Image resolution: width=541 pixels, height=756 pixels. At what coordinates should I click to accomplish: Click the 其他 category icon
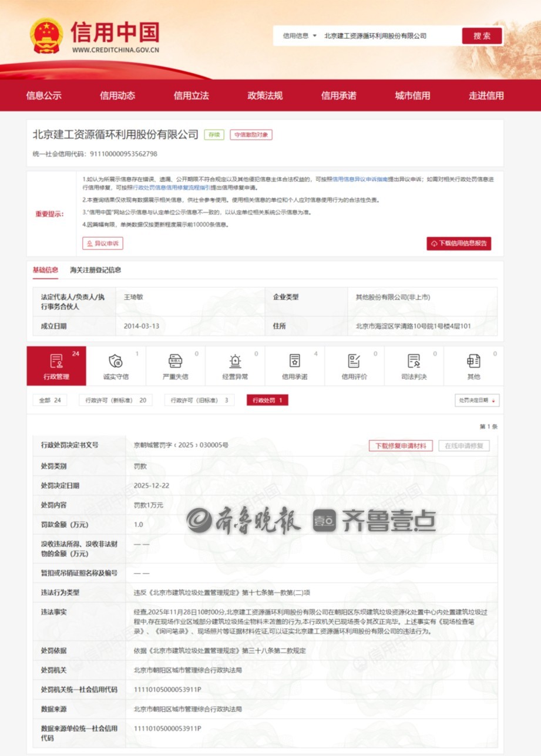point(473,361)
